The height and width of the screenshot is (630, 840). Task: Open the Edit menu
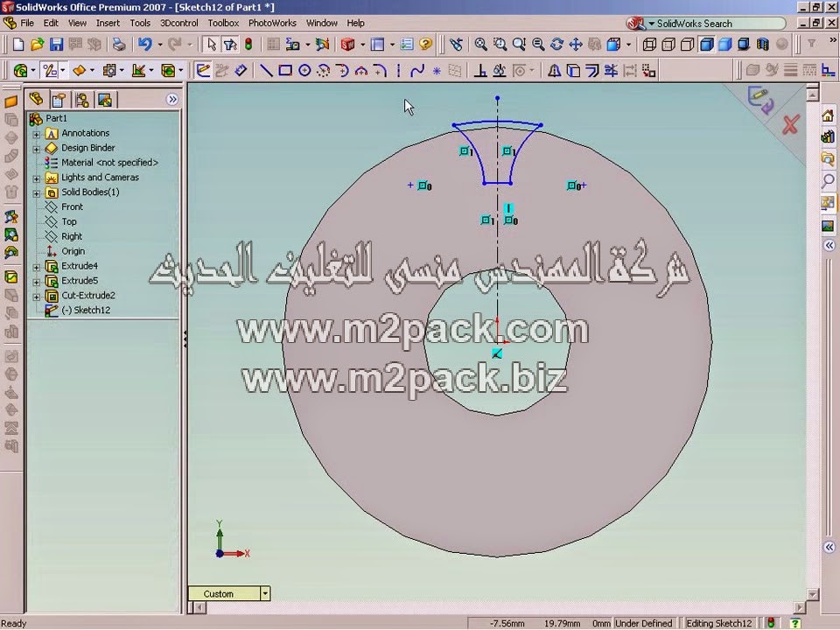[51, 23]
